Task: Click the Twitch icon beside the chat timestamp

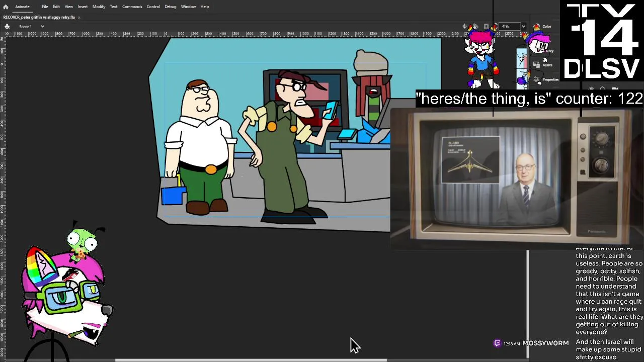Action: click(x=498, y=343)
